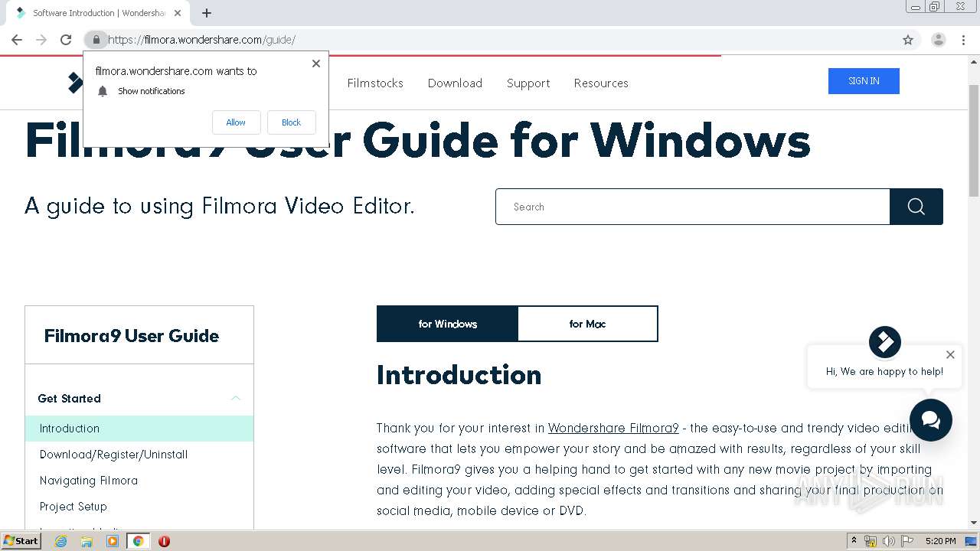980x551 pixels.
Task: Click the 'Filmora9 User Guide' sidebar heading
Action: (132, 336)
